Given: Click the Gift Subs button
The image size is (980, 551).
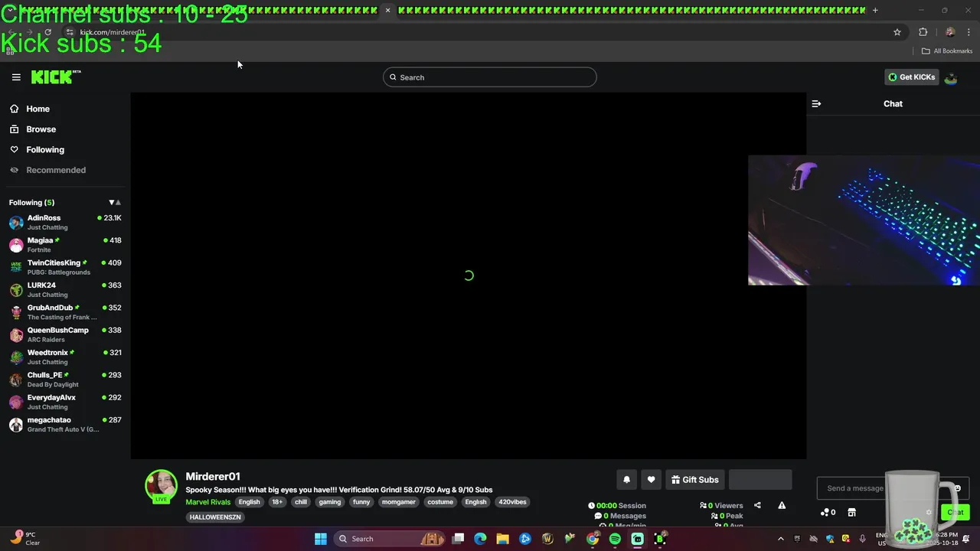Looking at the screenshot, I should (x=695, y=480).
